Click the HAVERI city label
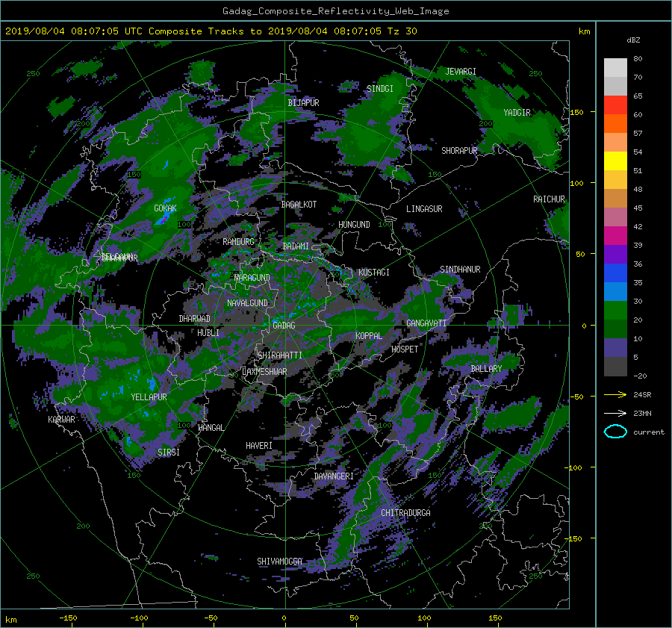 click(x=259, y=446)
